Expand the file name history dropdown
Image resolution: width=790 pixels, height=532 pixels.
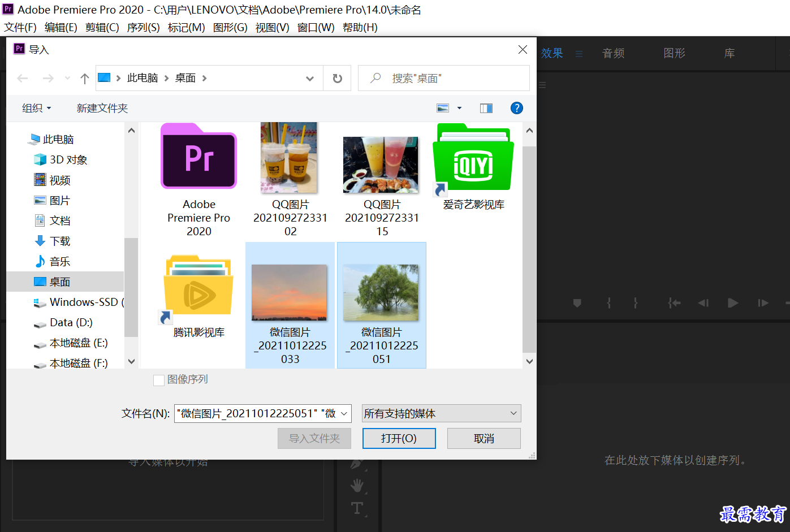click(344, 414)
